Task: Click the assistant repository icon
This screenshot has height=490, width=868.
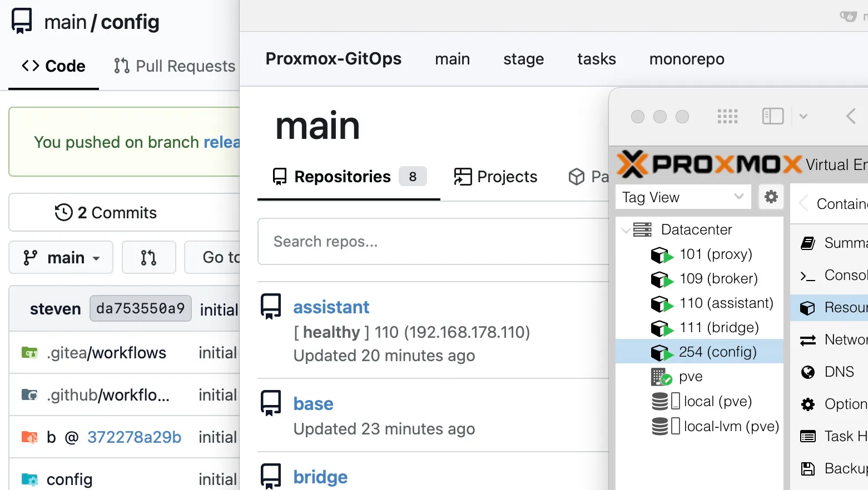Action: point(271,306)
